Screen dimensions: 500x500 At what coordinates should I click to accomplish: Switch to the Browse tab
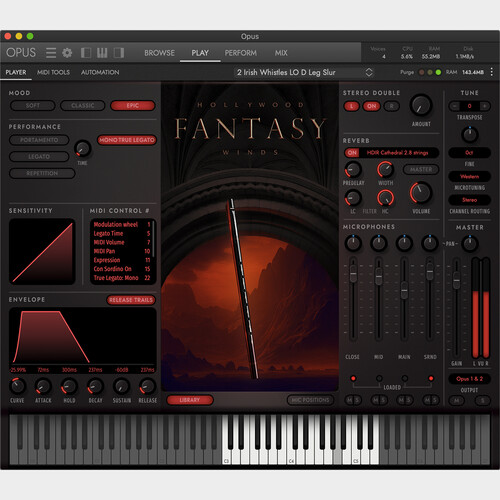pyautogui.click(x=159, y=53)
